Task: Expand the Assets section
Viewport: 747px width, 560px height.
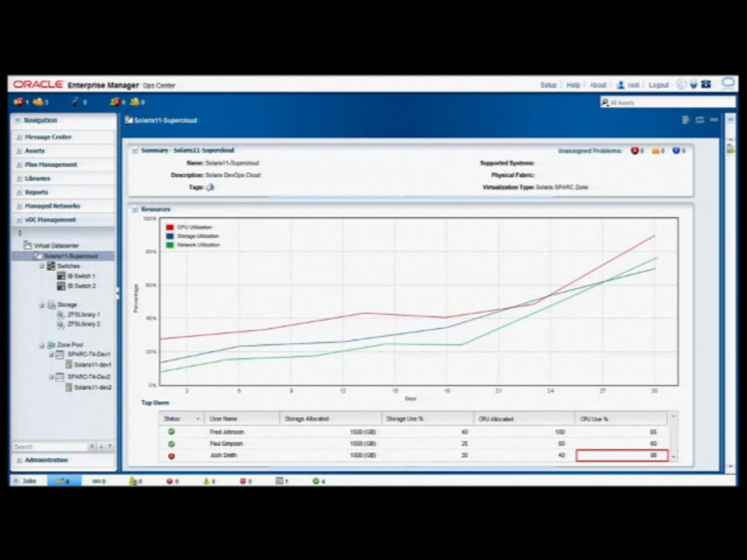Action: [19, 151]
